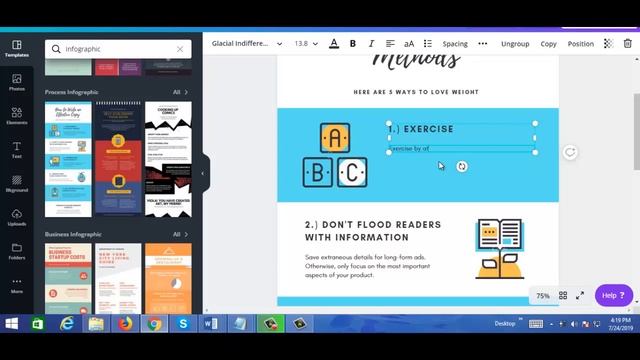Open the Glacial Indifference font dropdown
This screenshot has height=360, width=640.
pyautogui.click(x=247, y=44)
